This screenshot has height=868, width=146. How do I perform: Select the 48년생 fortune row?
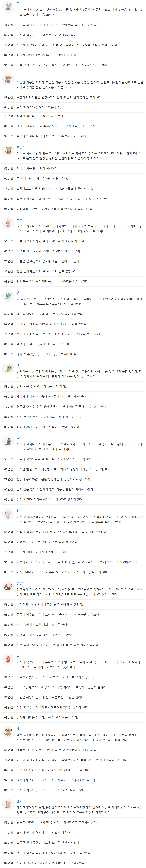73,25
